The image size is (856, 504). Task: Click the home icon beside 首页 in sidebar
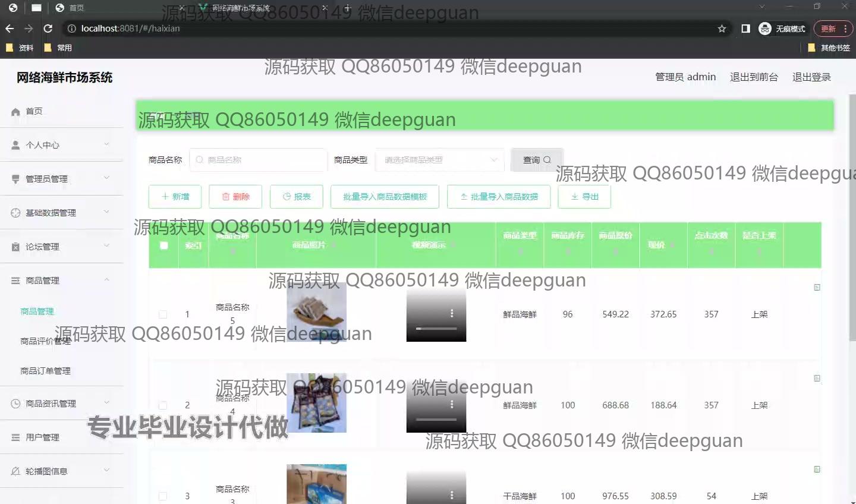(15, 112)
